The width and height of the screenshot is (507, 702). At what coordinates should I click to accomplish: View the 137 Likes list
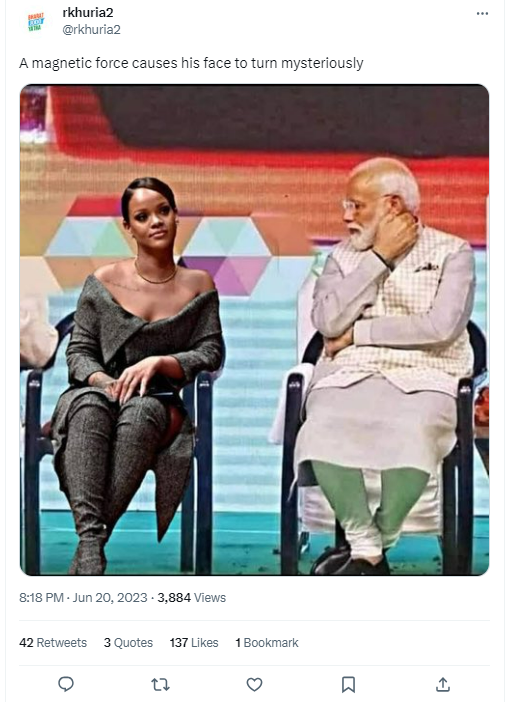(194, 642)
